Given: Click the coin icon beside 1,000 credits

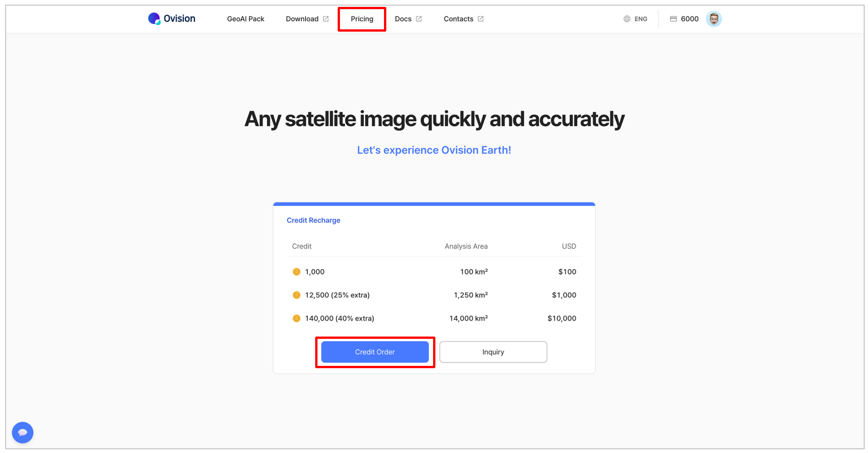Looking at the screenshot, I should [x=296, y=272].
